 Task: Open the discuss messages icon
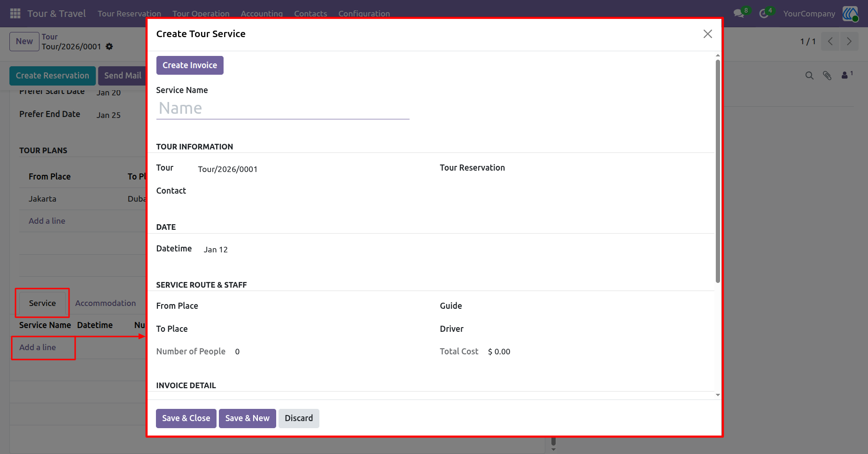tap(739, 14)
